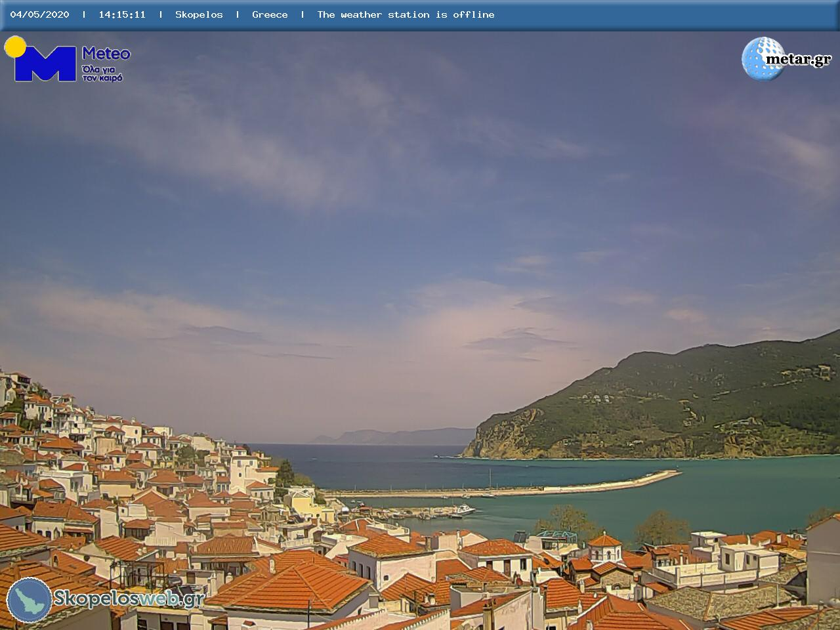Click the Meteo logo icon
Image resolution: width=840 pixels, height=630 pixels.
[41, 59]
